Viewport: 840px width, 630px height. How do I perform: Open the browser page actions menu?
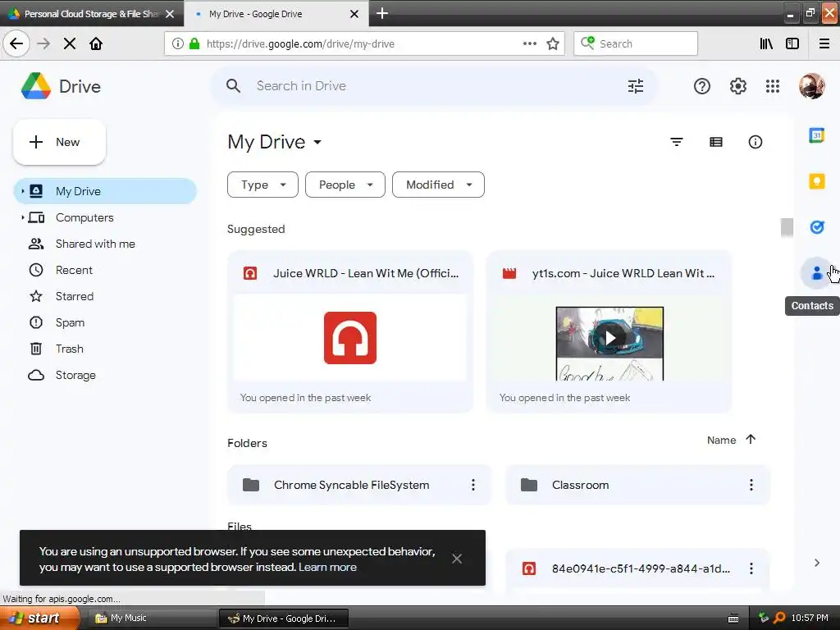point(529,44)
